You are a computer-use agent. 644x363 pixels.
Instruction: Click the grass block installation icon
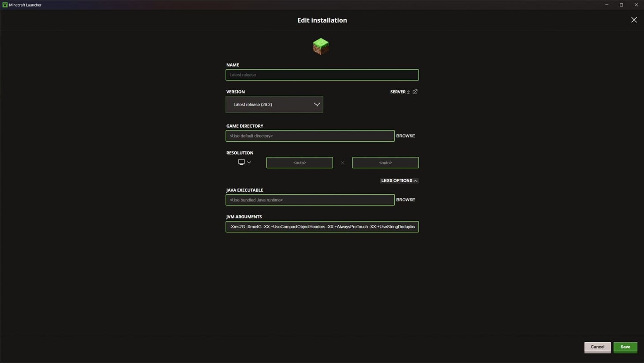321,46
